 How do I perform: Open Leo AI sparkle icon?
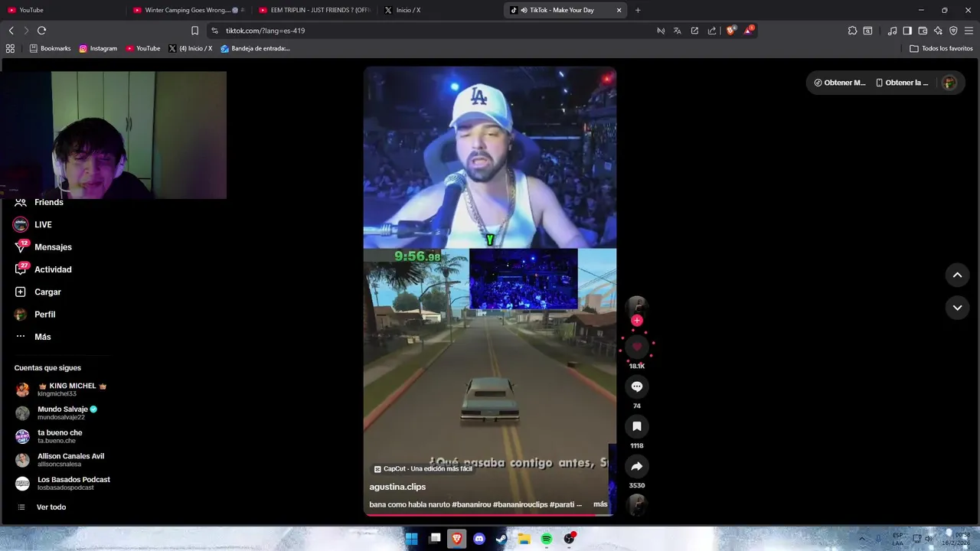coord(938,31)
